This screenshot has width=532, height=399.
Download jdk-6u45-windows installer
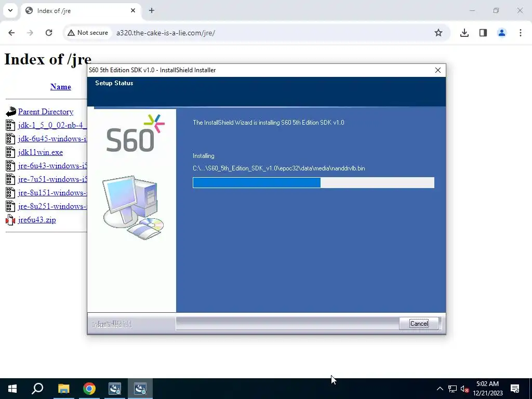pos(52,139)
